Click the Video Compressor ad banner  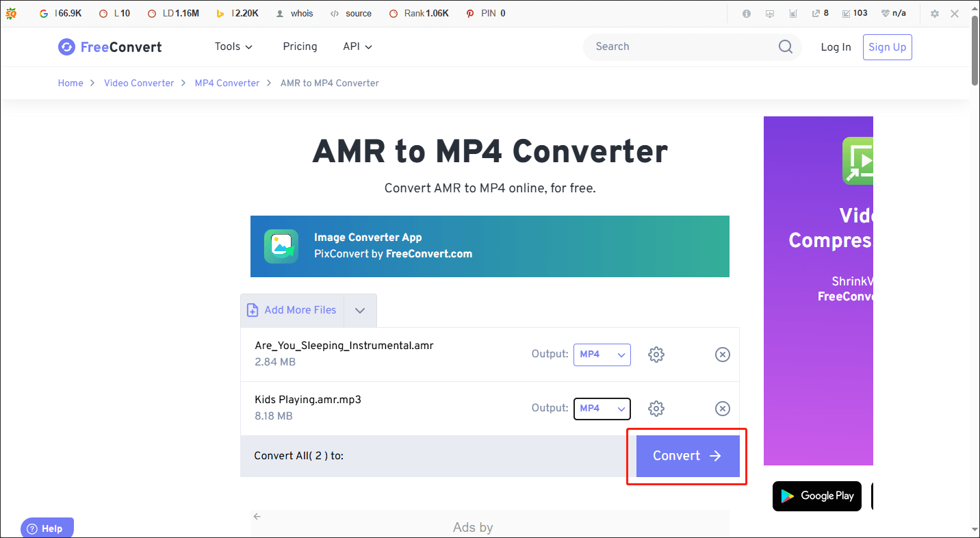(818, 291)
